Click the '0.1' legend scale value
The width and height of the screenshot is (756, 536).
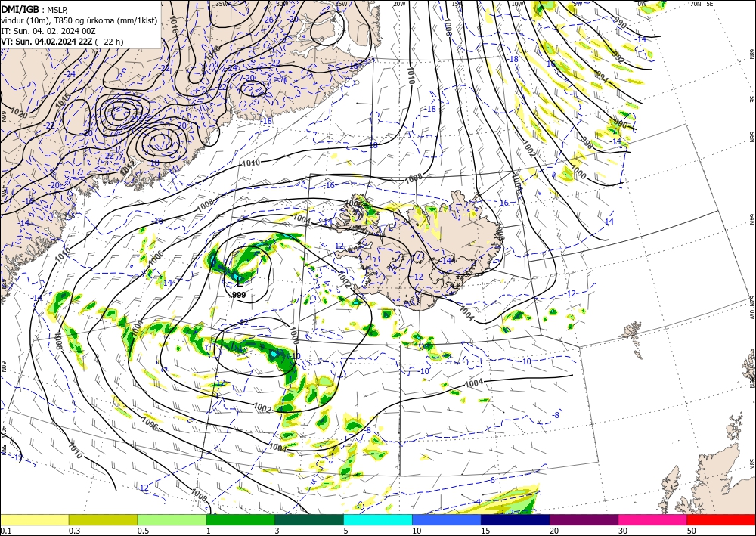coord(5,531)
